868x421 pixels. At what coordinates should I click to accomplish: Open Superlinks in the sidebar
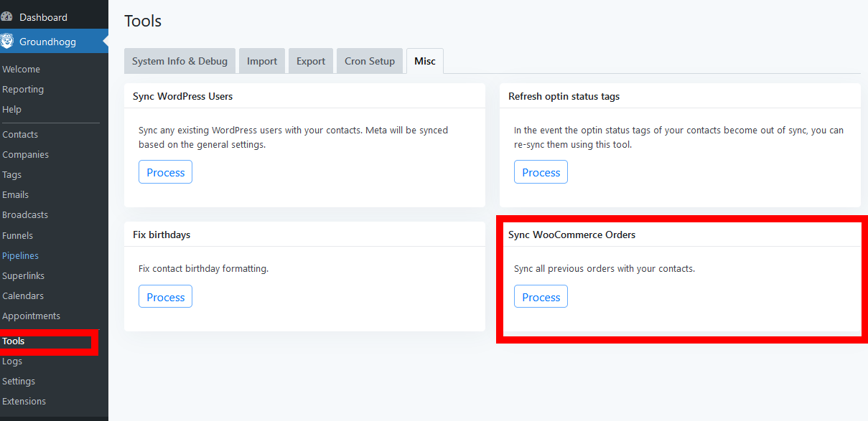coord(23,276)
